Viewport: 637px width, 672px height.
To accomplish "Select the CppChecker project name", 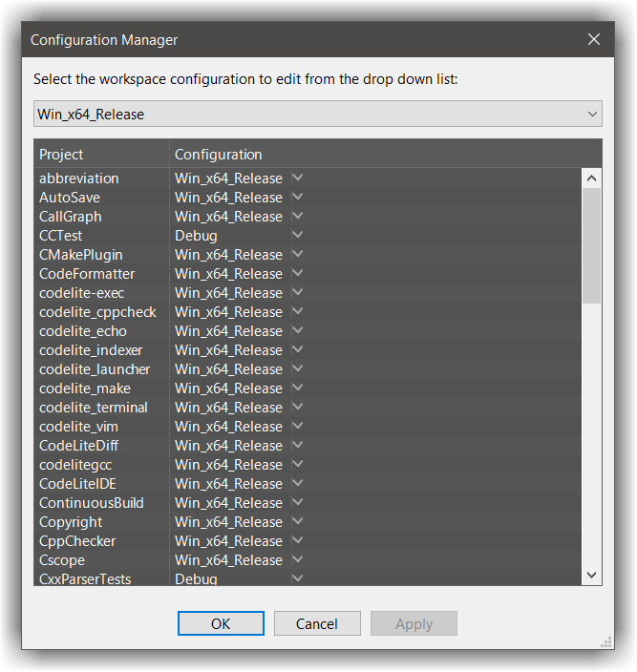I will 77,541.
